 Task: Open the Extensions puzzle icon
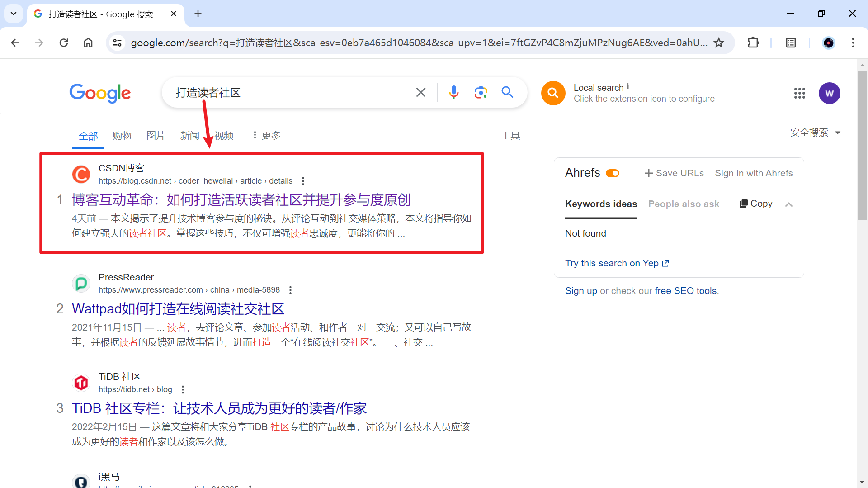pyautogui.click(x=753, y=43)
